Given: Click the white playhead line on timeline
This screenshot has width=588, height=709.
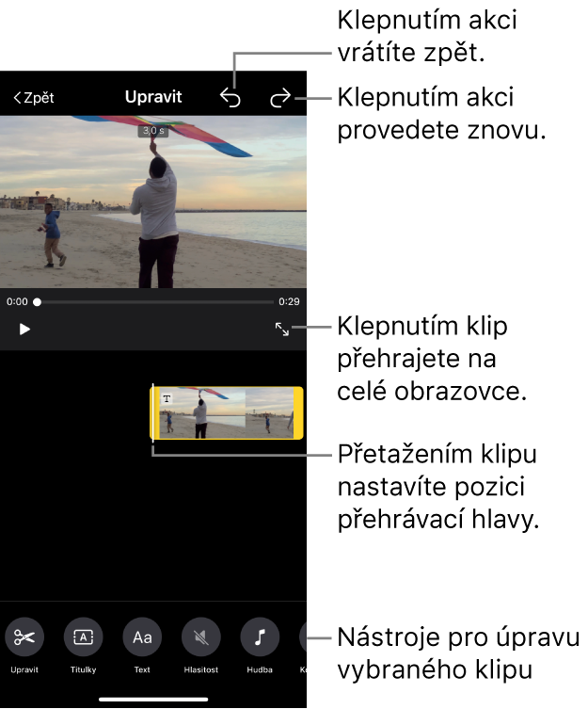Looking at the screenshot, I should [x=152, y=412].
